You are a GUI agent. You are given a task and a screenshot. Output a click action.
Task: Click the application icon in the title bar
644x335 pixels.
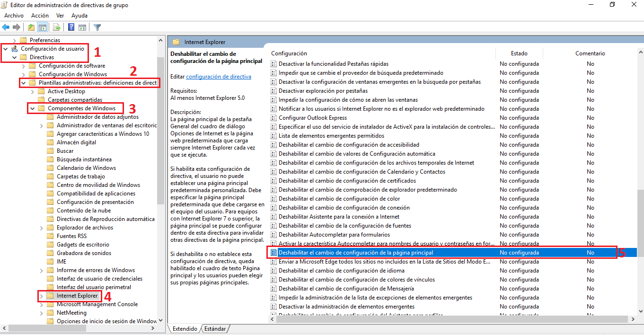click(5, 5)
